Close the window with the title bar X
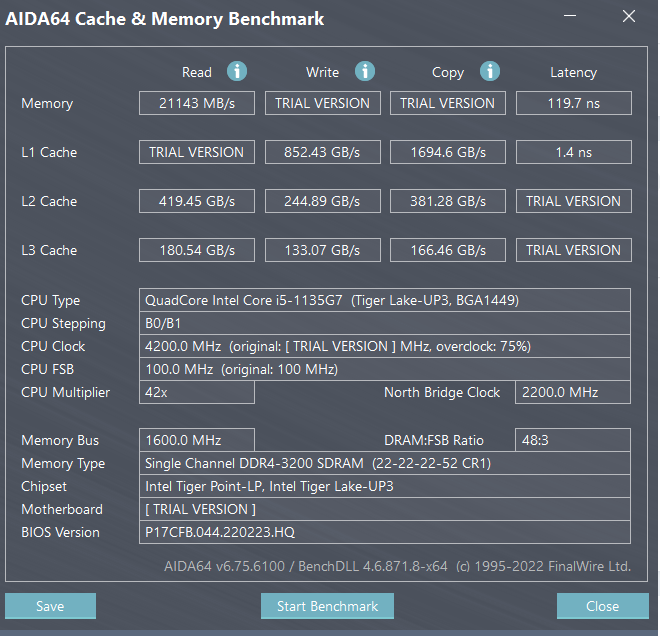This screenshot has width=660, height=640. (x=629, y=16)
